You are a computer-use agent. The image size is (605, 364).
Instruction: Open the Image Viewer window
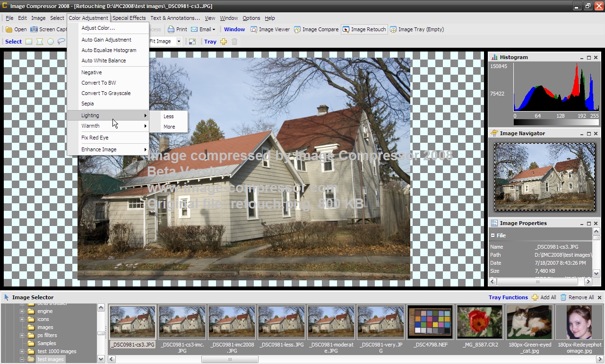click(x=270, y=29)
